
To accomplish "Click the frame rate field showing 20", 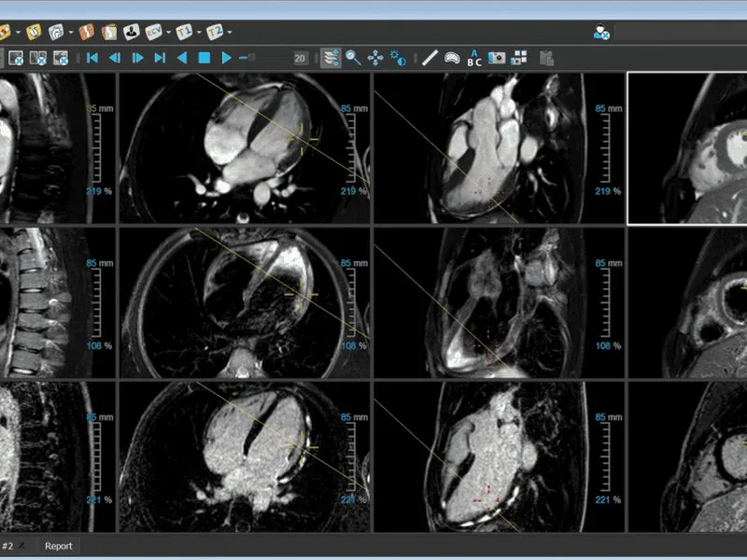I will coord(300,58).
